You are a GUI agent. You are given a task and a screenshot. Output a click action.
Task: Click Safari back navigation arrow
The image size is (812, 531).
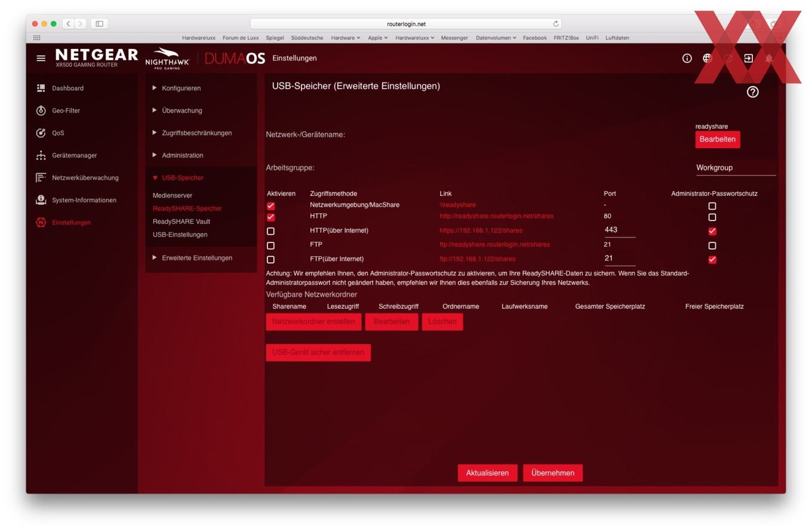point(68,24)
